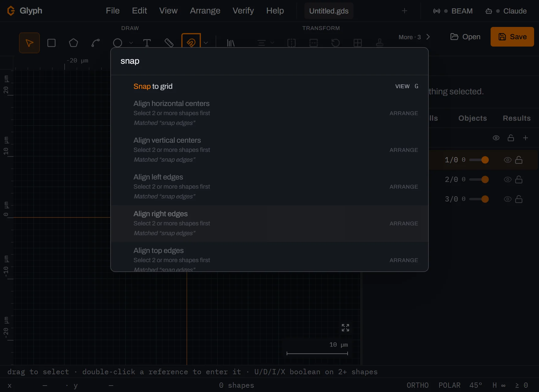Image resolution: width=539 pixels, height=392 pixels.
Task: Click the rotate transform icon
Action: (x=336, y=43)
